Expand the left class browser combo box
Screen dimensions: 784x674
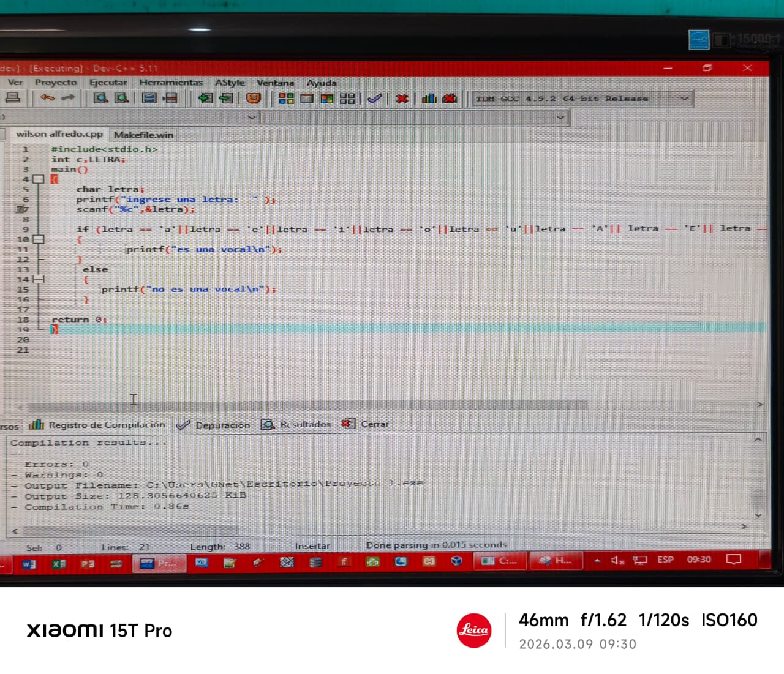click(x=251, y=117)
